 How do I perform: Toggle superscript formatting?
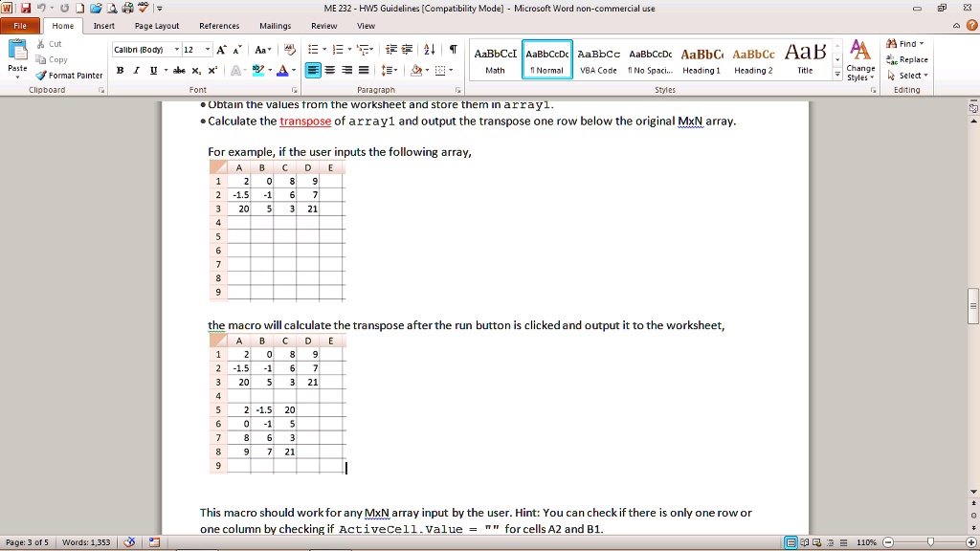tap(212, 71)
